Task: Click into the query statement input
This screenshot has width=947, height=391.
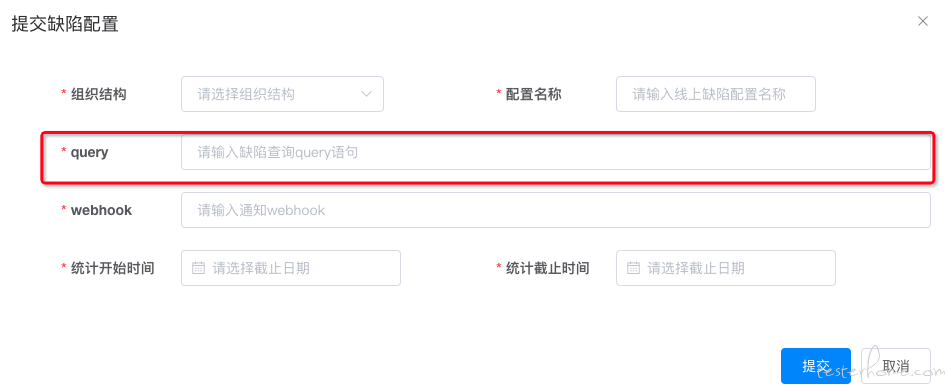Action: [556, 152]
